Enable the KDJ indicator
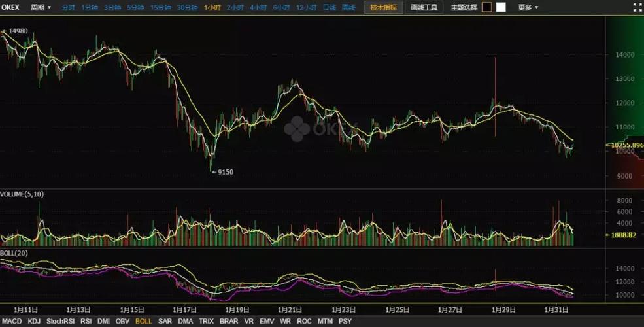 coord(35,322)
